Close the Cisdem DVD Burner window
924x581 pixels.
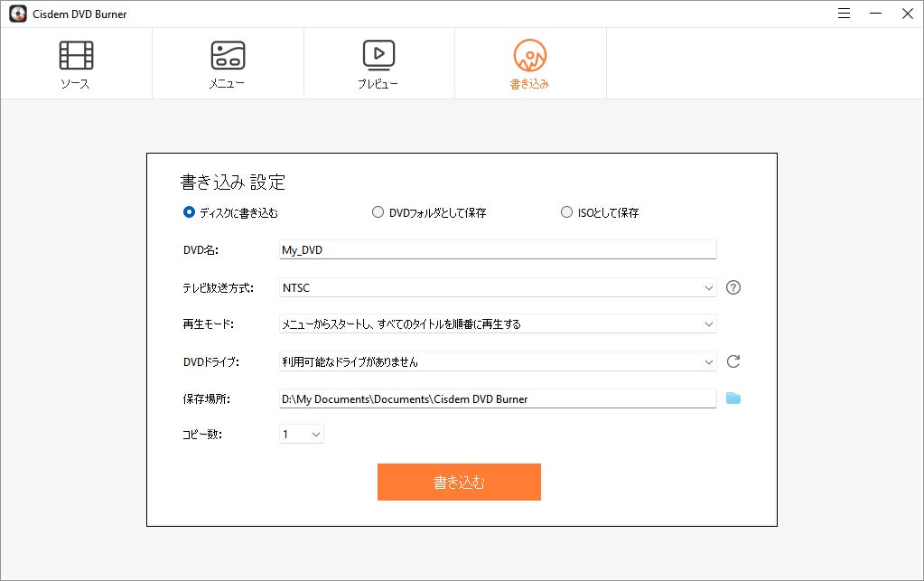coord(908,14)
